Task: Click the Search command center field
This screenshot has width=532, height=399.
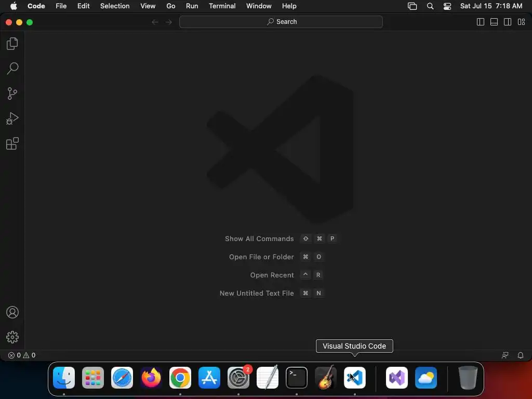Action: [x=281, y=22]
